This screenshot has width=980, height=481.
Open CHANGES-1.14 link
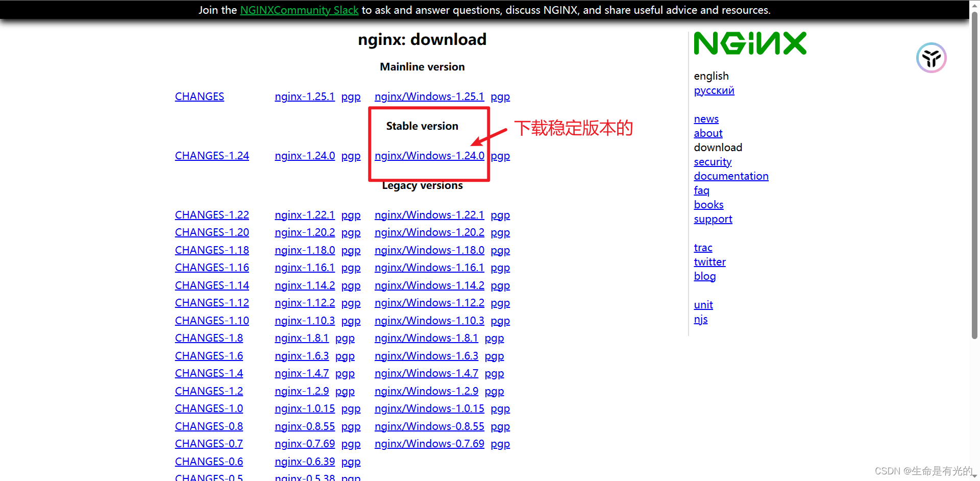pyautogui.click(x=212, y=285)
